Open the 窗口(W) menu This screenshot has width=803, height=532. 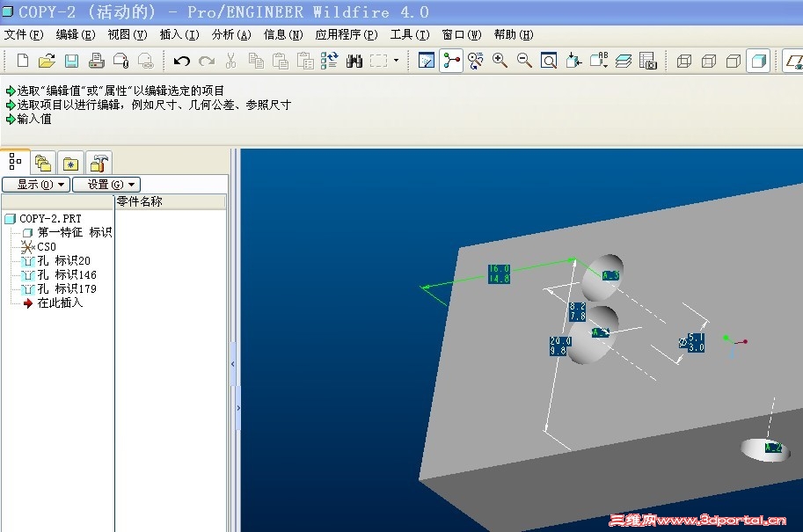[x=462, y=35]
